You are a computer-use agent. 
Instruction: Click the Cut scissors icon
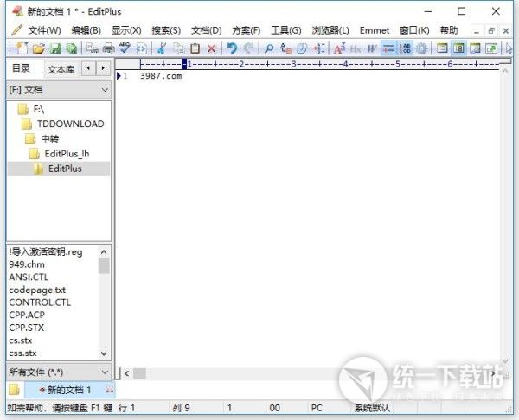coord(161,48)
